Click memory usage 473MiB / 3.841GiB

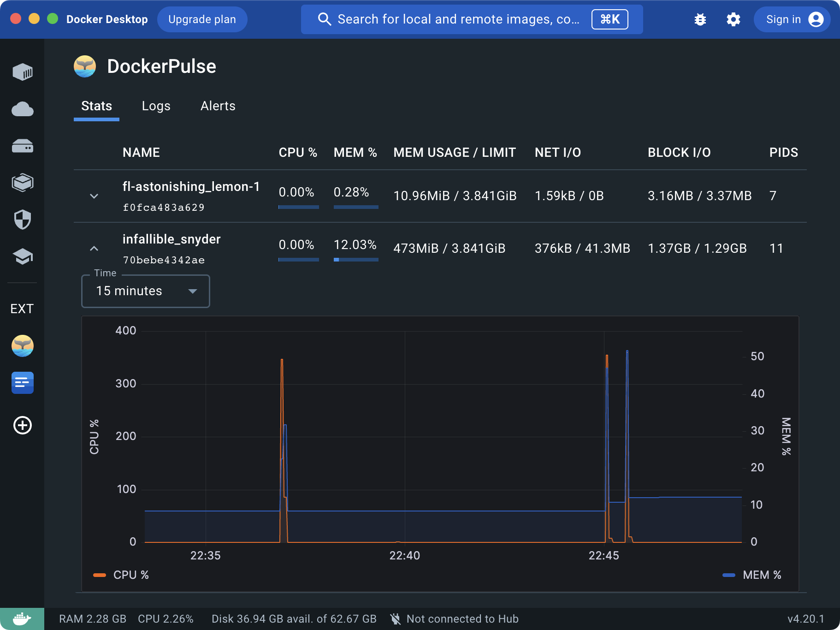(x=450, y=249)
